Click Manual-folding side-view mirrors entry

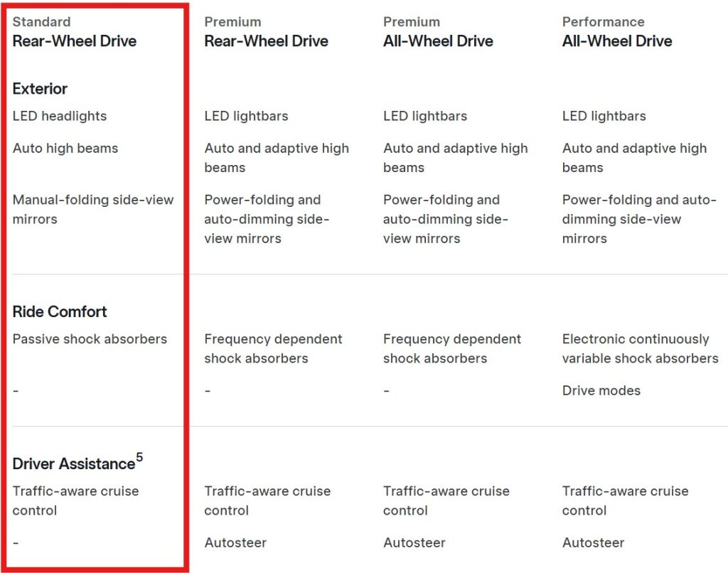[93, 209]
